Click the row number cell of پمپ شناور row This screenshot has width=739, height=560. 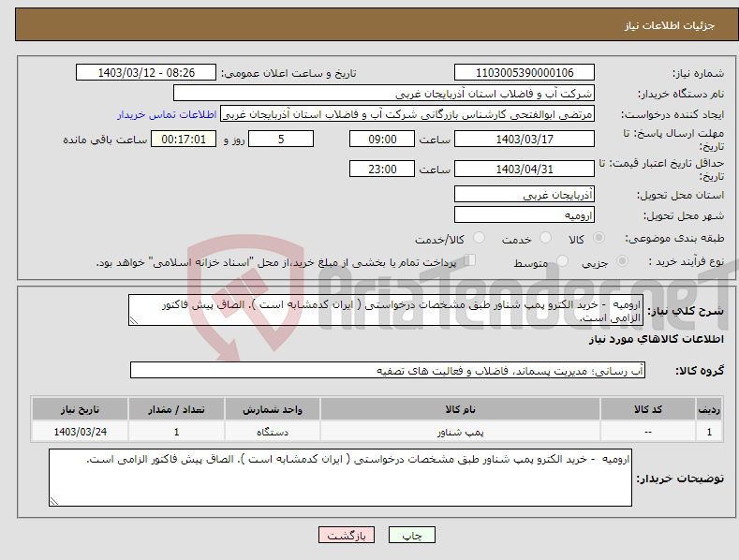(x=709, y=432)
